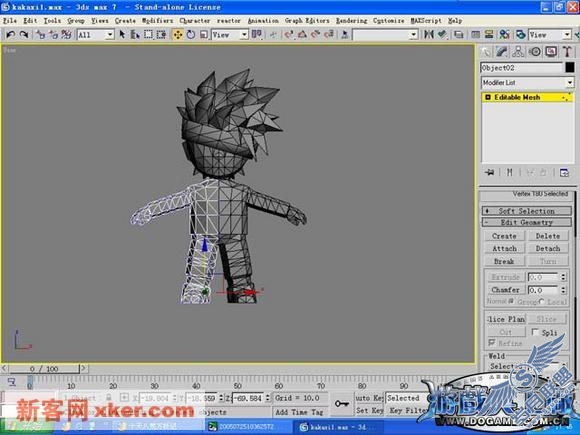The height and width of the screenshot is (435, 580).
Task: Click the Slice Plane button
Action: [x=505, y=319]
